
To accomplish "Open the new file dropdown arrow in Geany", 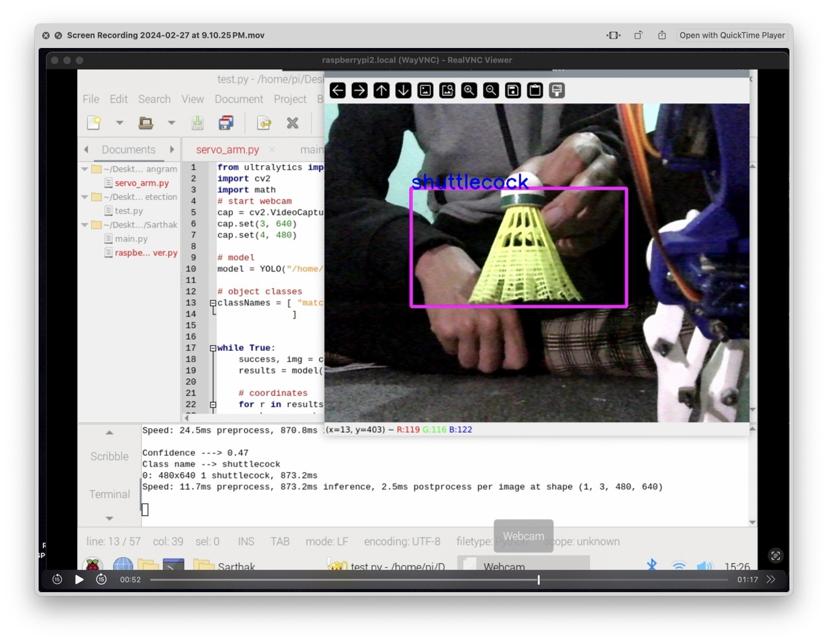I will point(120,122).
